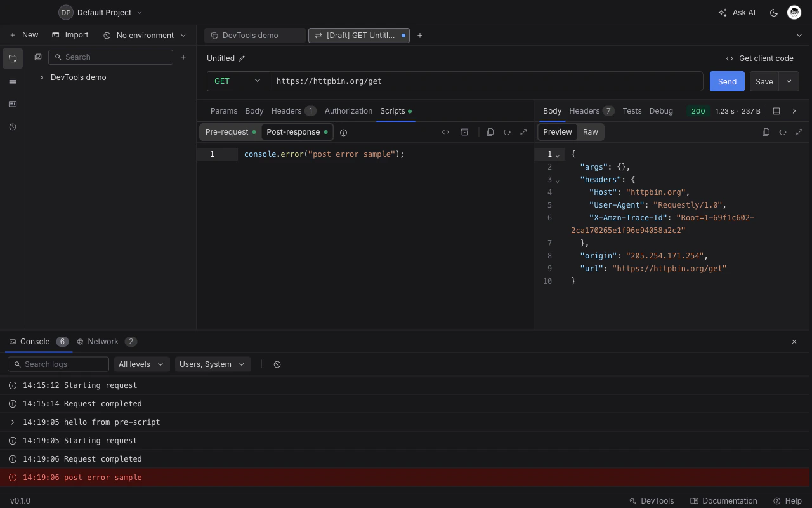Open Documentation link in status bar
This screenshot has height=508, width=812.
[724, 501]
